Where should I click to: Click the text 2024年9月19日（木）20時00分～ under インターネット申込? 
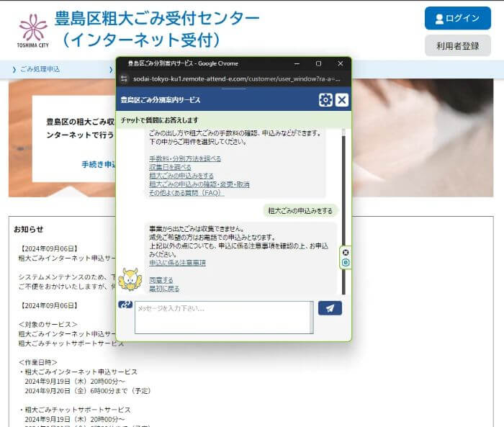75,382
